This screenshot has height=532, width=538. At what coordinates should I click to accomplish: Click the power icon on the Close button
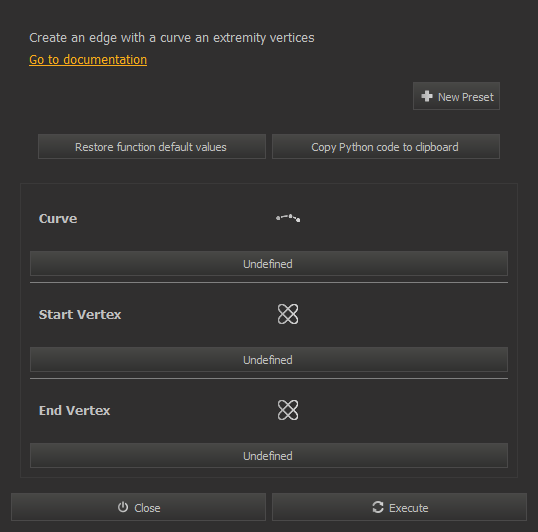click(123, 507)
